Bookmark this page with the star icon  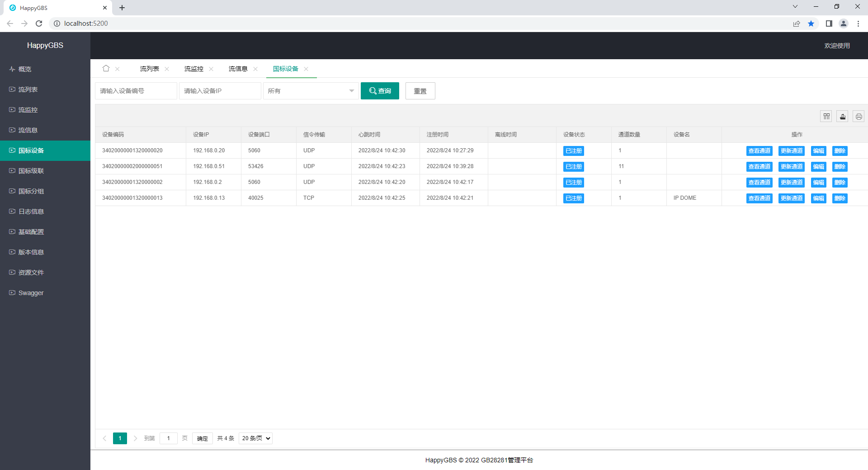click(811, 23)
